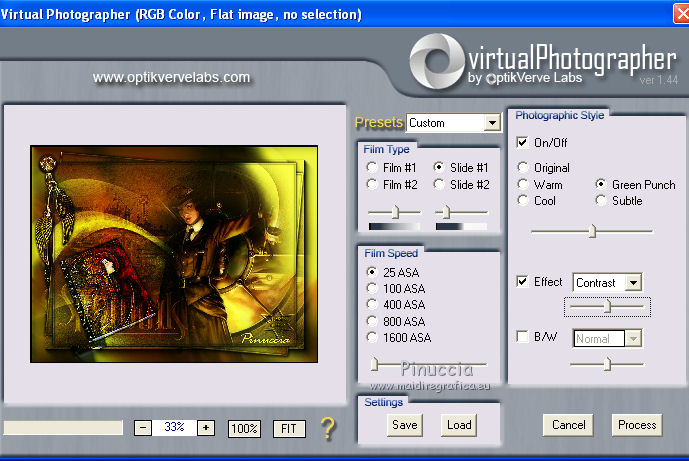Click the Cancel button
The image size is (689, 461).
pyautogui.click(x=568, y=425)
